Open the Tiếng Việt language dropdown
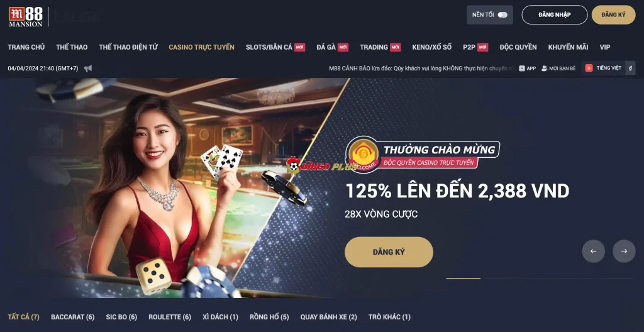Image resolution: width=644 pixels, height=332 pixels. [608, 68]
